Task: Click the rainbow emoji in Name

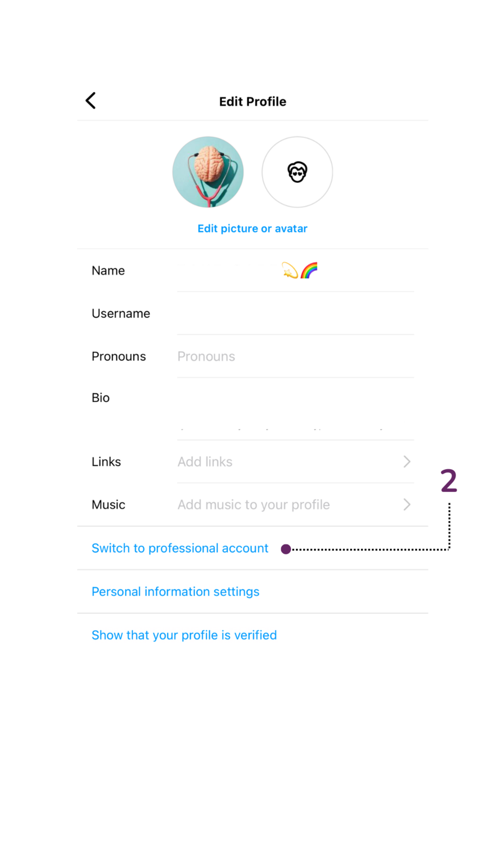Action: point(309,270)
